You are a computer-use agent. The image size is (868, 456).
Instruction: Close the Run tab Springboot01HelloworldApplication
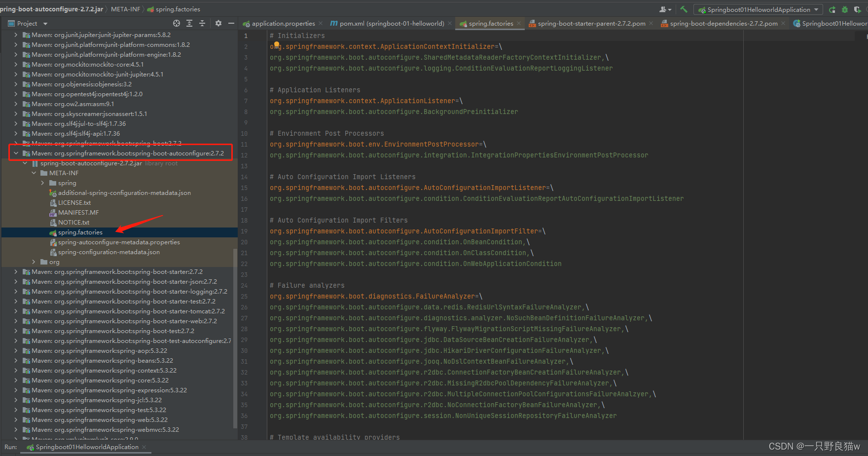click(144, 447)
